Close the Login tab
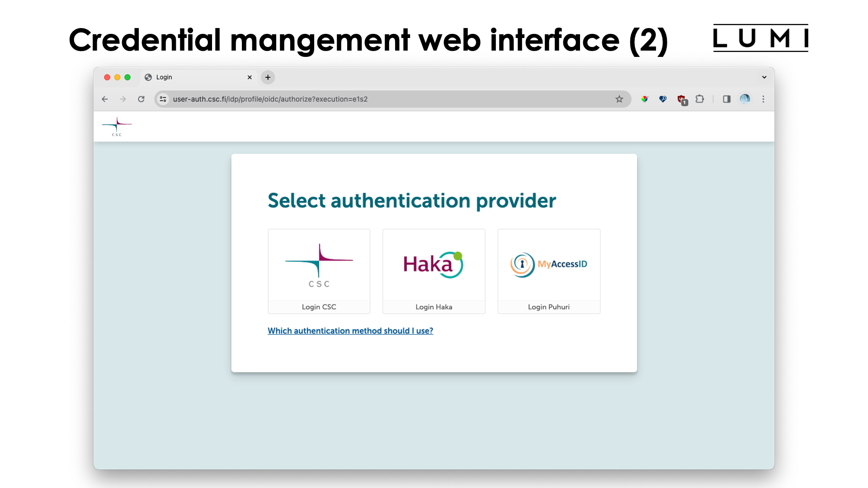Image resolution: width=868 pixels, height=488 pixels. (x=250, y=77)
